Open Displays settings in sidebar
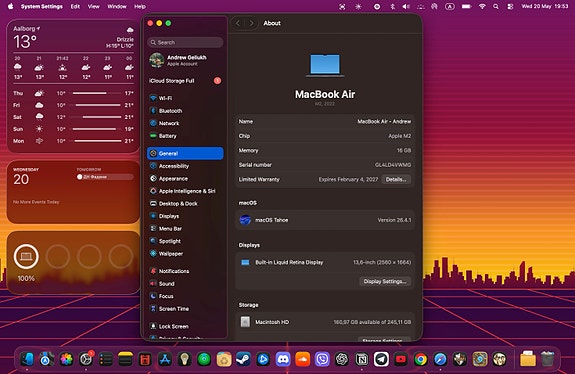The image size is (575, 374). coord(185,216)
